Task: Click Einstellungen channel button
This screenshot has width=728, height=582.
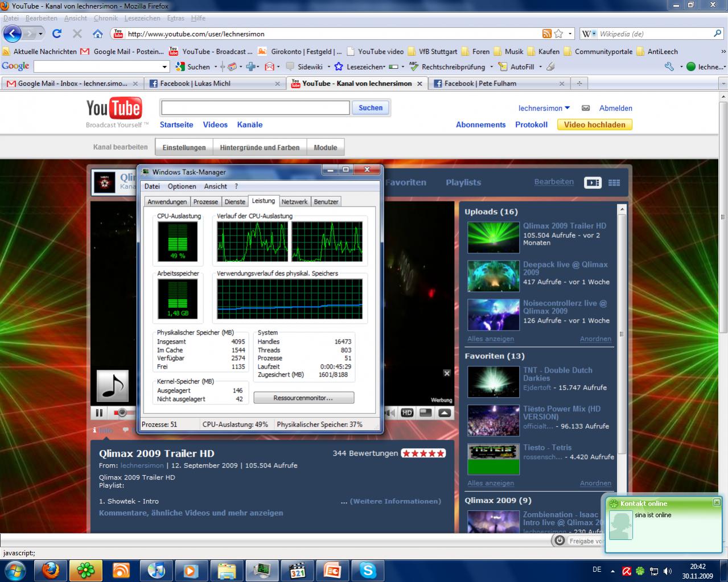Action: pyautogui.click(x=184, y=147)
